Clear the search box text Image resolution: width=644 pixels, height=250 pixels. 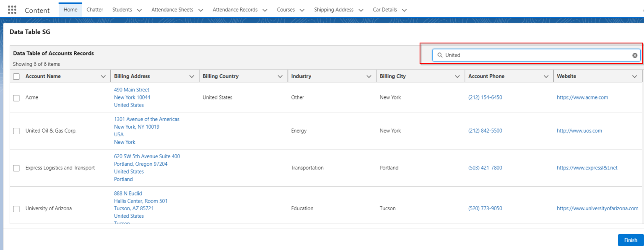click(x=634, y=55)
